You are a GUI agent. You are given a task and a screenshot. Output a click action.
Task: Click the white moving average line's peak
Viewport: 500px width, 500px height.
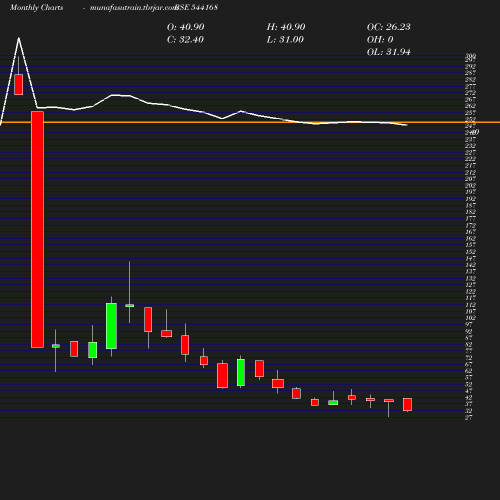tap(19, 39)
